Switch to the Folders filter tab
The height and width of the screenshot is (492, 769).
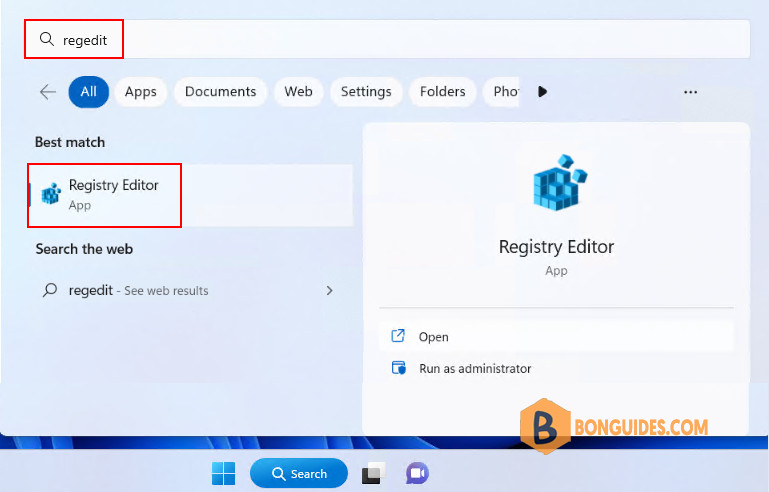point(442,92)
